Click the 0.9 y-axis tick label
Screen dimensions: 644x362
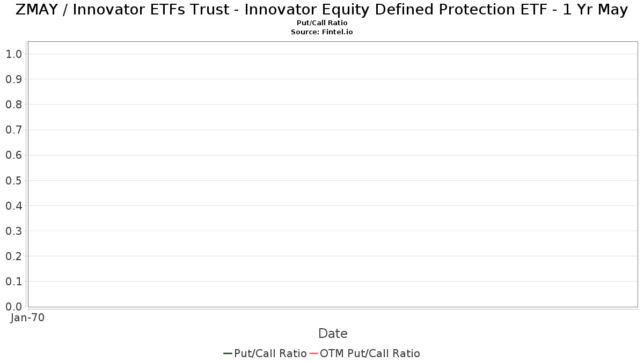point(14,79)
